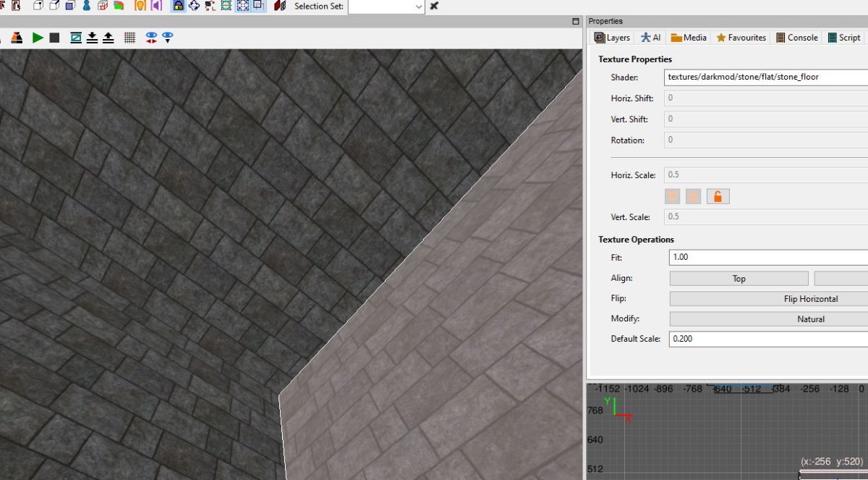Click the Flip Horizontal button
This screenshot has width=868, height=480.
coord(769,299)
